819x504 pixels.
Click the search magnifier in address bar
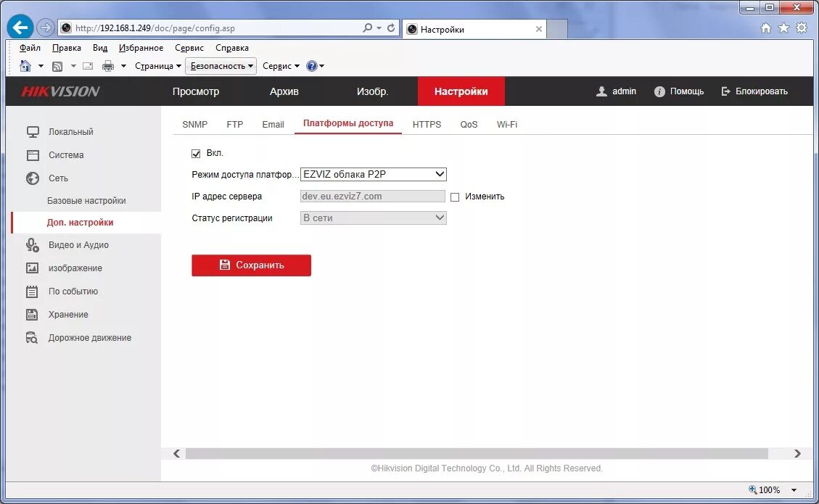[x=368, y=28]
